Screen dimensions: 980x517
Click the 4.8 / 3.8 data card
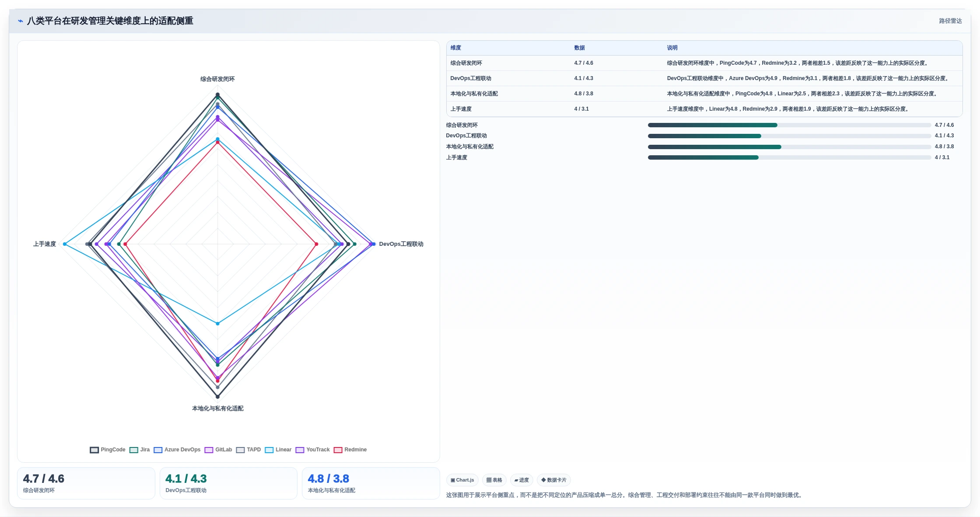371,483
